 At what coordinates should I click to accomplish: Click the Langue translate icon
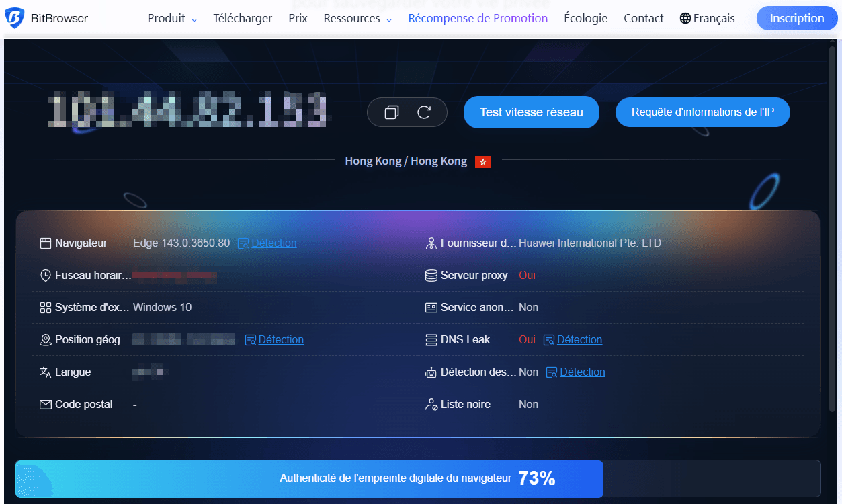tap(46, 372)
